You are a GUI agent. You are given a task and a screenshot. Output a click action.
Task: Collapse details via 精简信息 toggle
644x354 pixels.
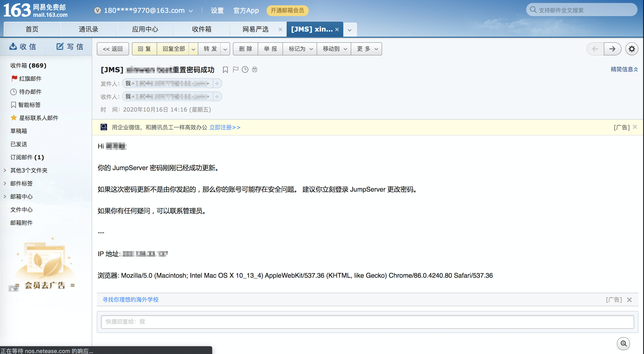[624, 69]
